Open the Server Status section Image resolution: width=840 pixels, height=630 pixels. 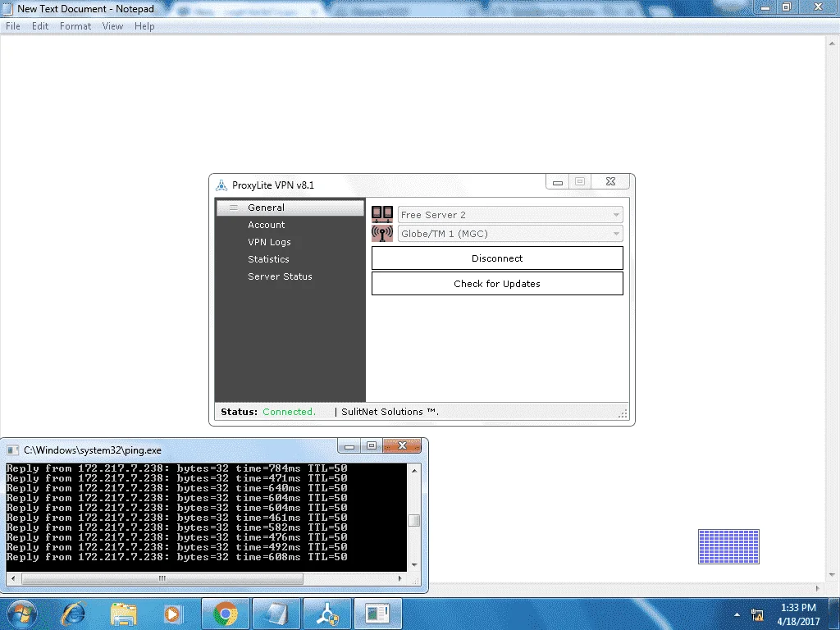tap(280, 276)
